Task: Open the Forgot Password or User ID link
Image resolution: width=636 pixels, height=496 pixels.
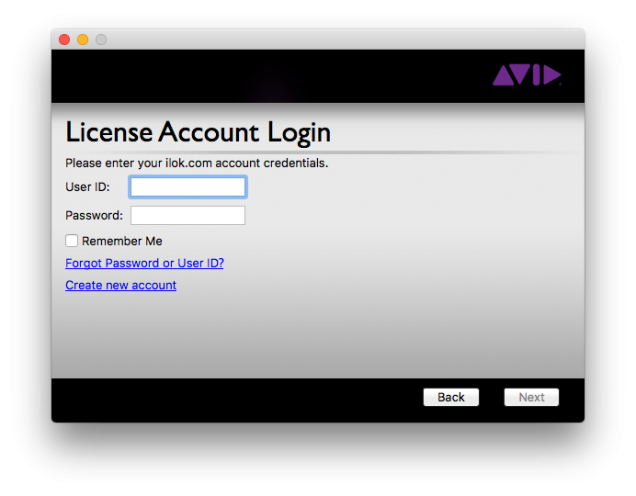Action: click(x=144, y=263)
